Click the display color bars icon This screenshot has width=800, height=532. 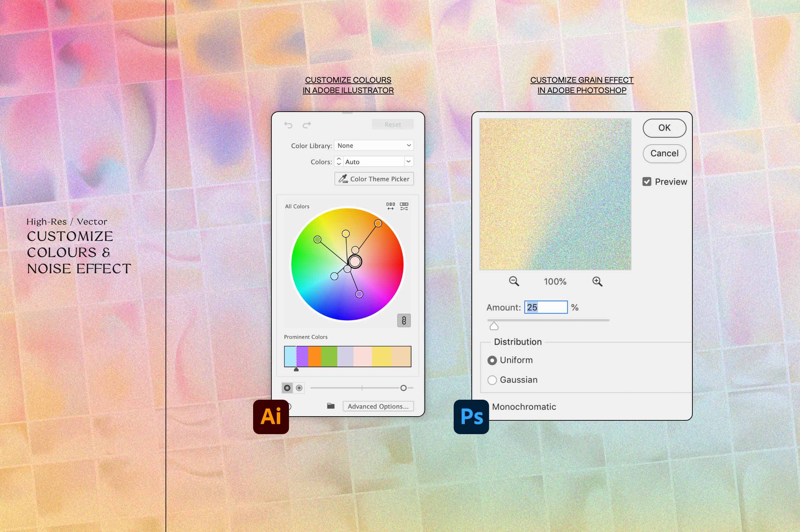[391, 206]
